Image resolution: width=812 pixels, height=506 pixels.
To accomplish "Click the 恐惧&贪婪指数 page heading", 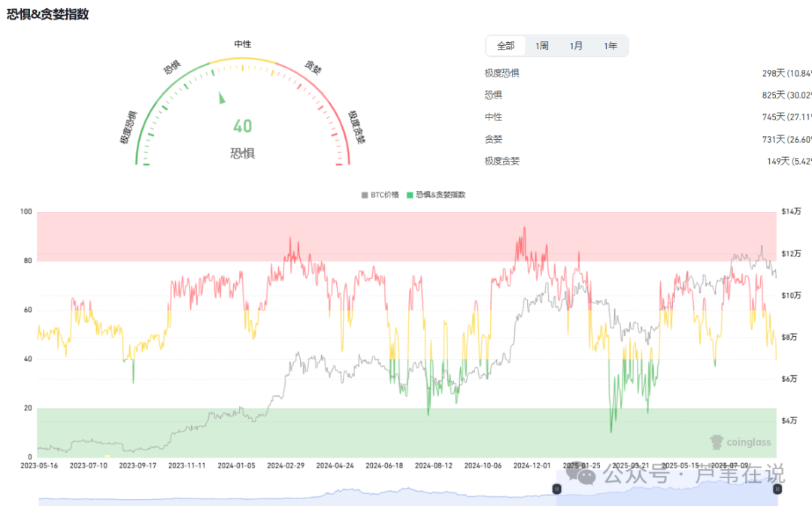I will coord(48,14).
